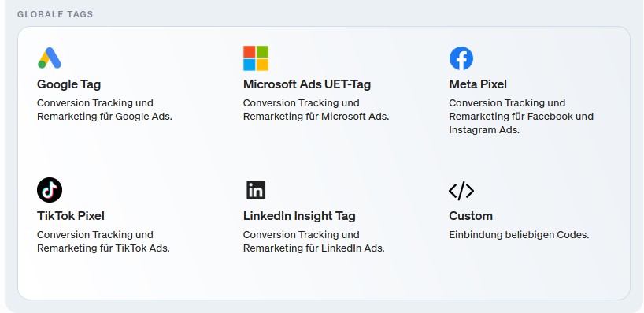Screen dimensions: 644x313
Task: Click Facebook and Instagram Ads description
Action: pos(521,117)
